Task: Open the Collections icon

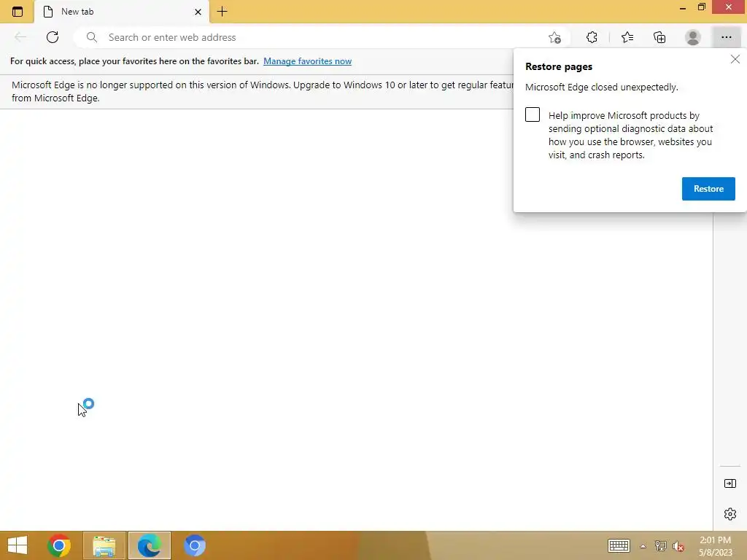Action: [659, 37]
